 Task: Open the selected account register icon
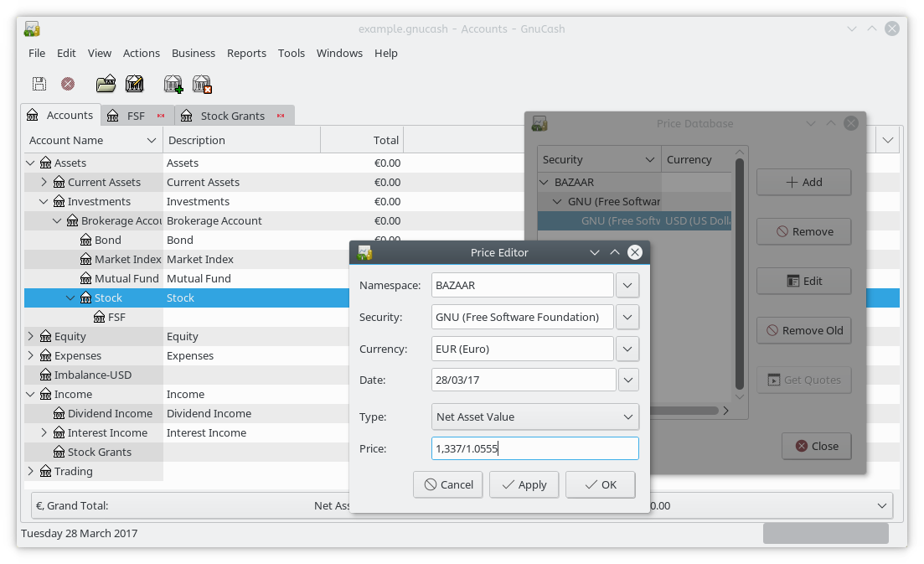tap(106, 84)
